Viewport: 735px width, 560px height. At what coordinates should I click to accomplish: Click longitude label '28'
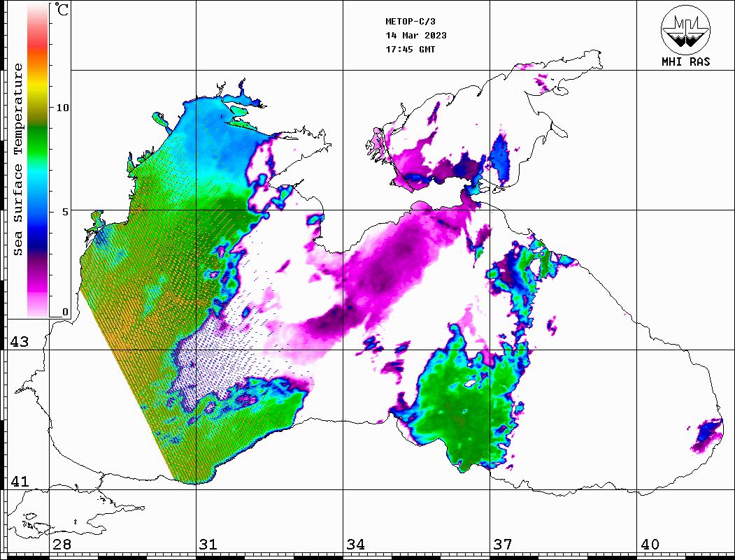click(x=62, y=545)
